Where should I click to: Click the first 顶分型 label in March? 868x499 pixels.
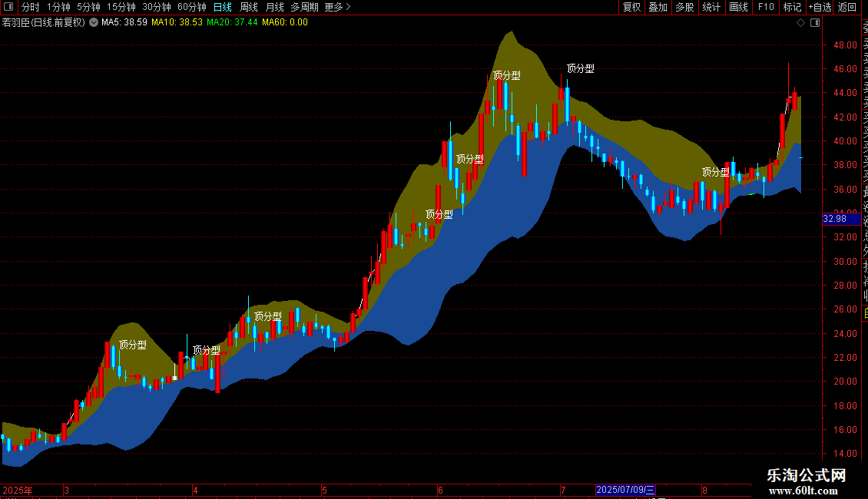pyautogui.click(x=133, y=345)
